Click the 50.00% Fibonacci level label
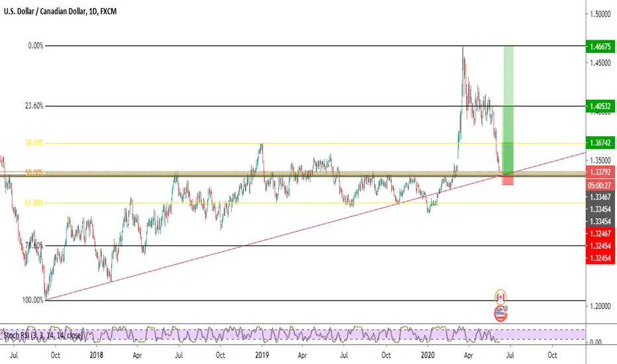Viewport: 617px width, 364px height. [34, 172]
